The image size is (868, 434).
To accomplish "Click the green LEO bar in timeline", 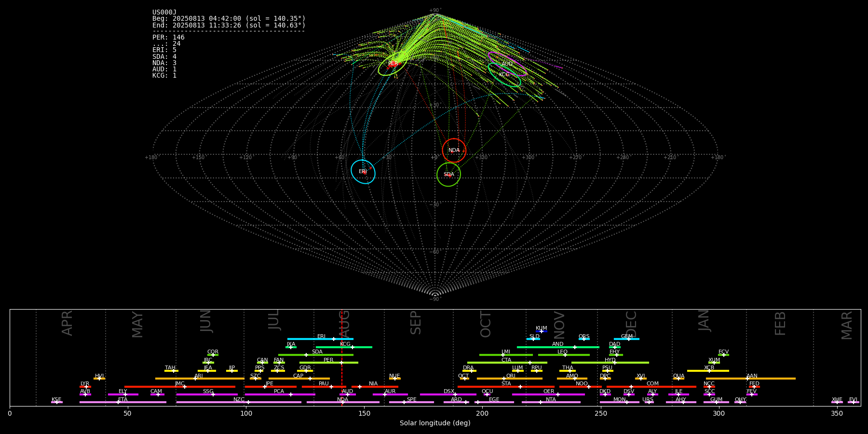I will (x=564, y=355).
